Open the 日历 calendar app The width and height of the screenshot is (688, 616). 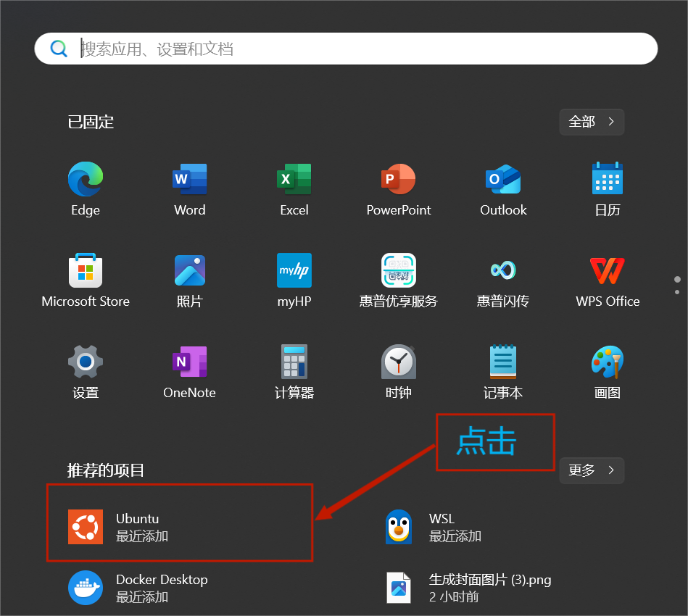[x=608, y=180]
